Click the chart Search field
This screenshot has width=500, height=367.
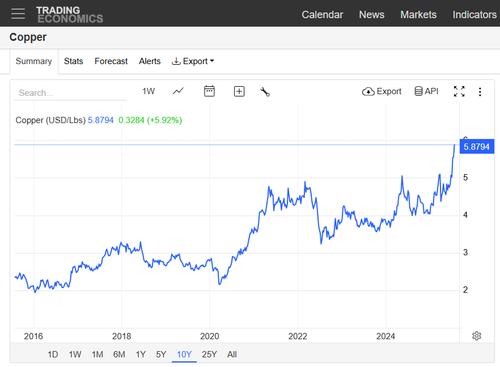[x=70, y=93]
